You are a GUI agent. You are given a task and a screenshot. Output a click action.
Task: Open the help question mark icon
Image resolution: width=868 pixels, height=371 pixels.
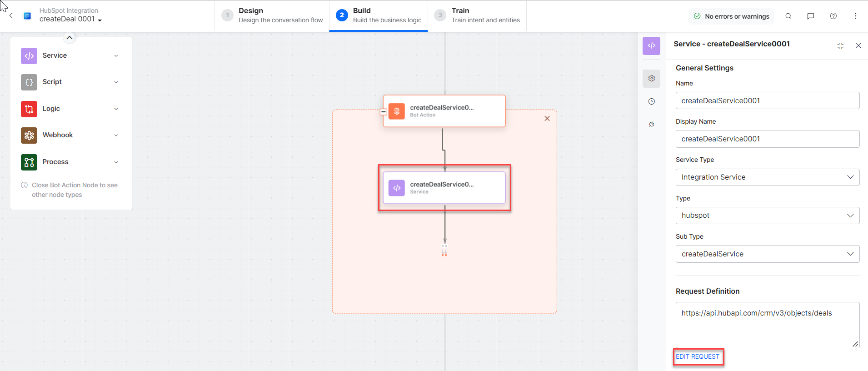click(x=833, y=16)
